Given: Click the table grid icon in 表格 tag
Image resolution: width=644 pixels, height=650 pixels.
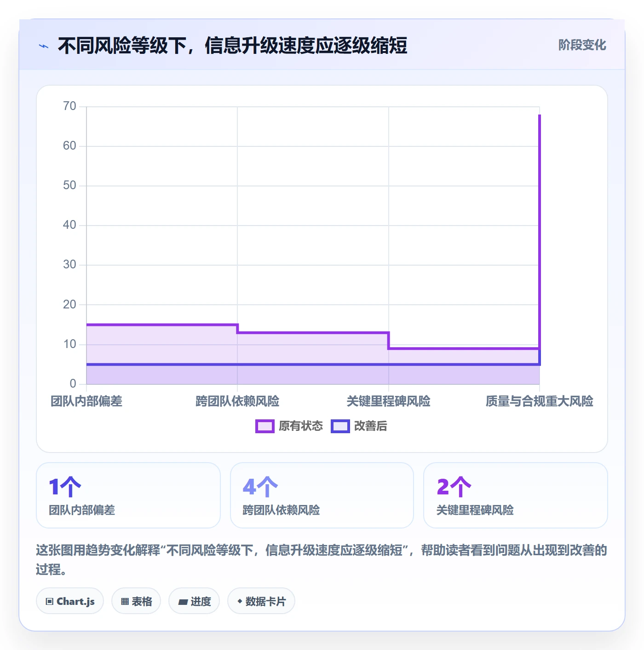Looking at the screenshot, I should click(x=125, y=601).
